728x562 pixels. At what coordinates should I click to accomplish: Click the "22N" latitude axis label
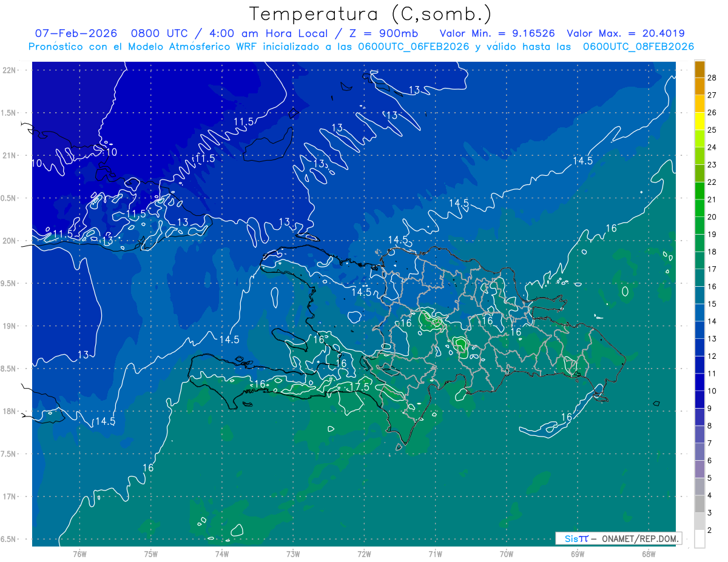point(9,70)
